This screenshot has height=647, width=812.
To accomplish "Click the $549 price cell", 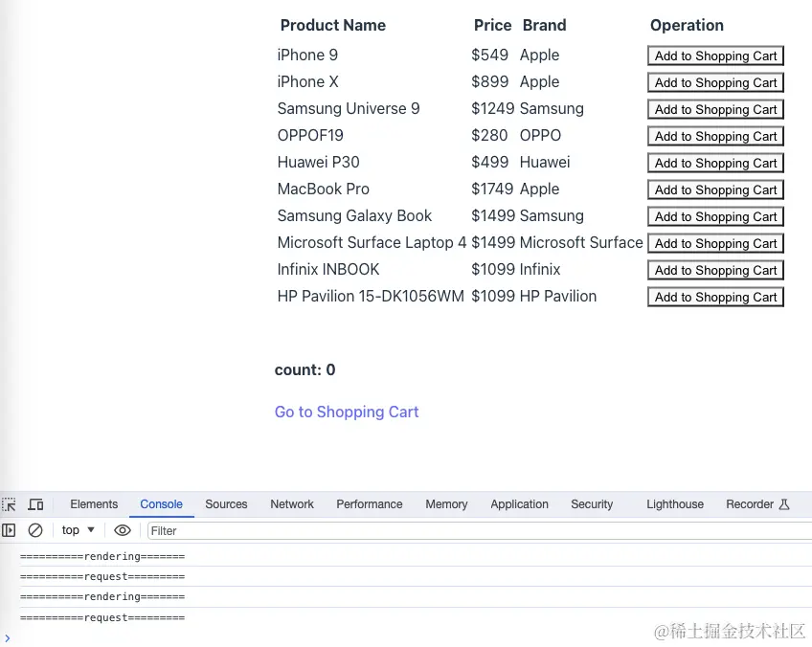I will point(490,55).
